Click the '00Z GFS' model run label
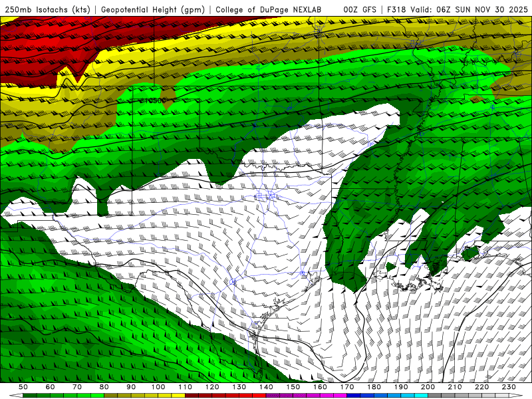 coord(360,9)
